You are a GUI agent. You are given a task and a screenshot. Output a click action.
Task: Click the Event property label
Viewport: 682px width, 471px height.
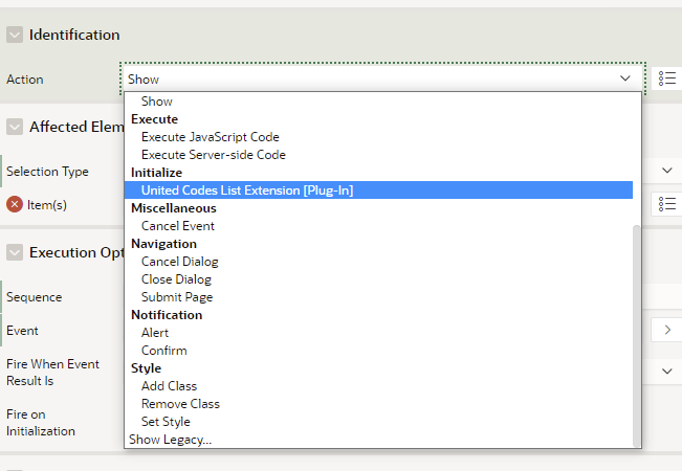(22, 331)
